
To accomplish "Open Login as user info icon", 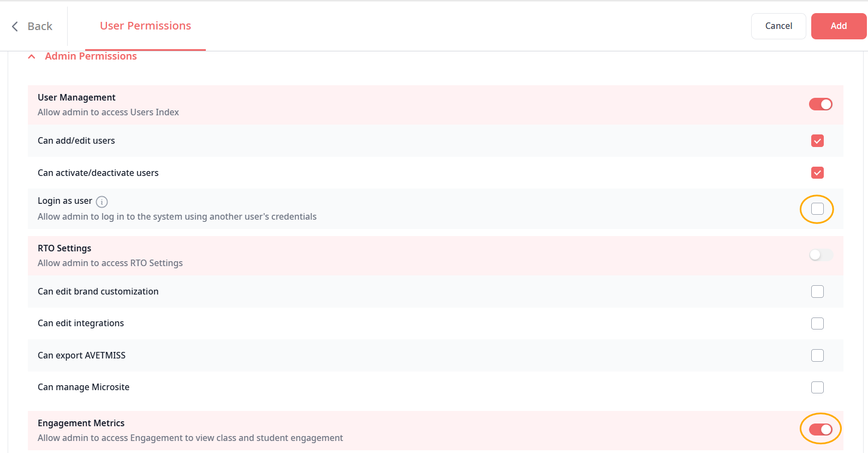I will click(x=102, y=202).
